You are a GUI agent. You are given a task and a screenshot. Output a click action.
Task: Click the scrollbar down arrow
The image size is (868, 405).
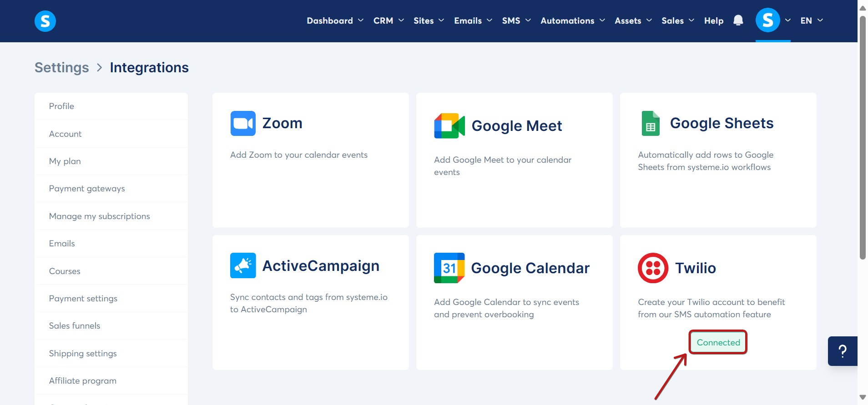pyautogui.click(x=863, y=397)
